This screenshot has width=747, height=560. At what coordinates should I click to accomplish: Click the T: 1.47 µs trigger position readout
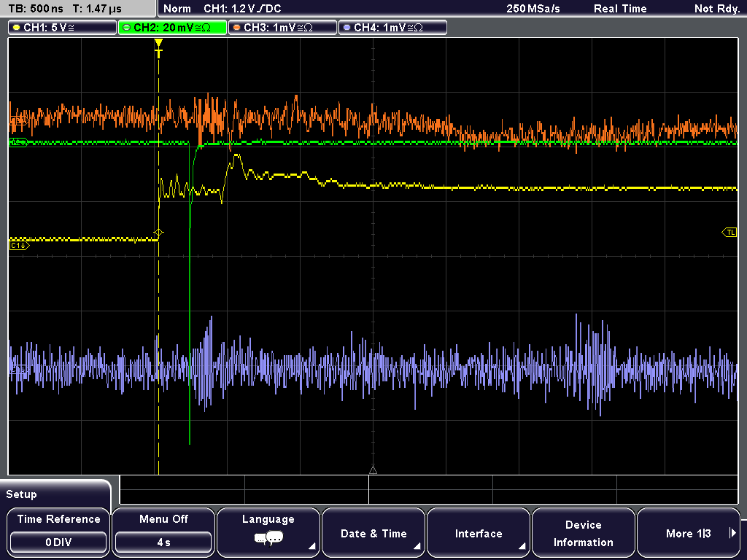click(x=97, y=9)
